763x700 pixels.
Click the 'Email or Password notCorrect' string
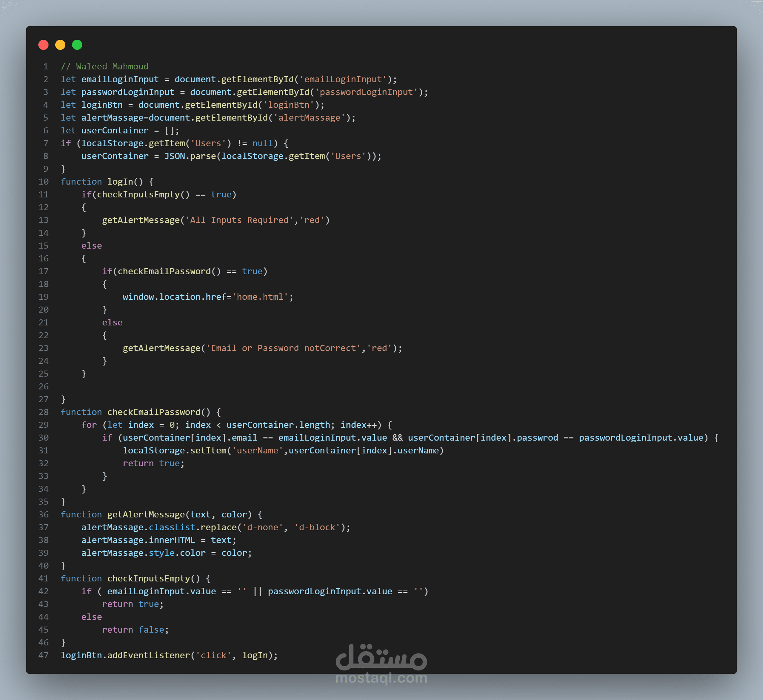coord(283,348)
